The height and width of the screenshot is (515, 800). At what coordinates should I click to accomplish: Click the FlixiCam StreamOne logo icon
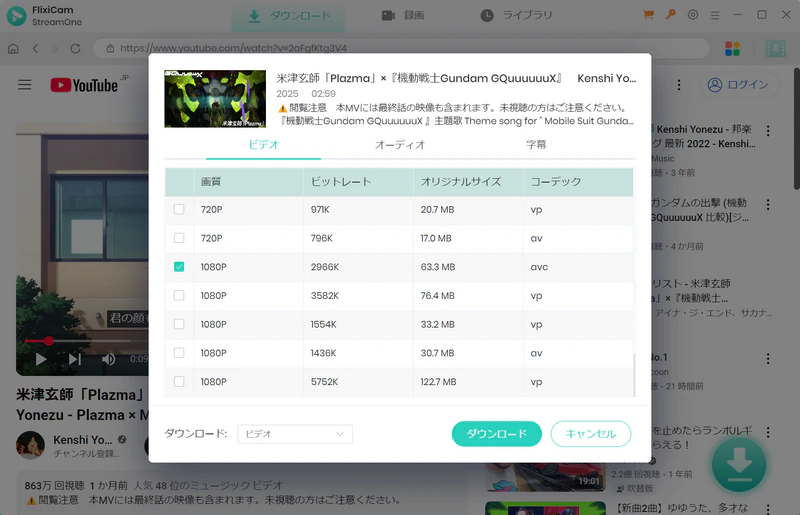point(16,15)
